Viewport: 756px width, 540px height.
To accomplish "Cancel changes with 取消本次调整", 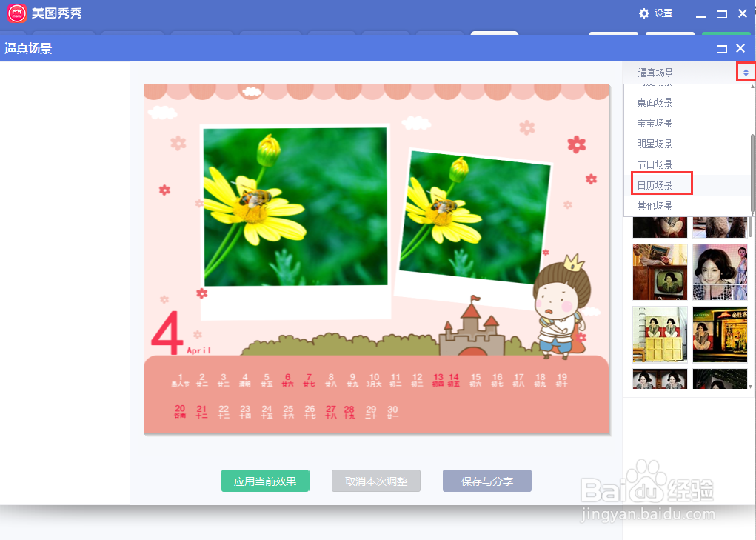I will click(x=375, y=480).
